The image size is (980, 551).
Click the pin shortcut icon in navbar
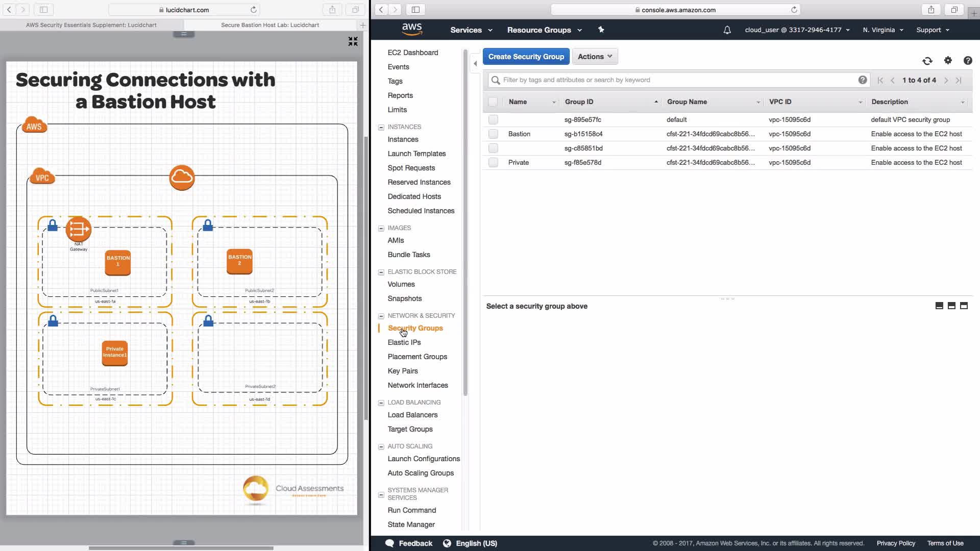point(601,30)
